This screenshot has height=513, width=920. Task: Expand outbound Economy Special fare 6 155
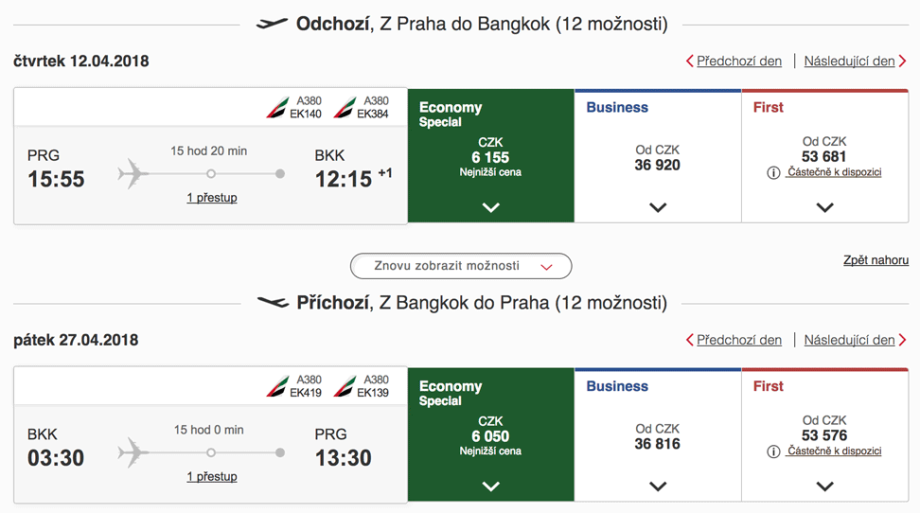pyautogui.click(x=490, y=208)
